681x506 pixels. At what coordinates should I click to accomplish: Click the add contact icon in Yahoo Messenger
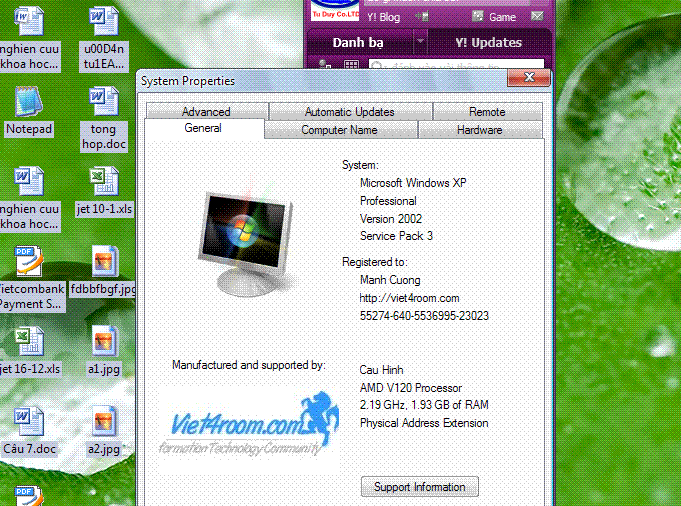pyautogui.click(x=325, y=65)
